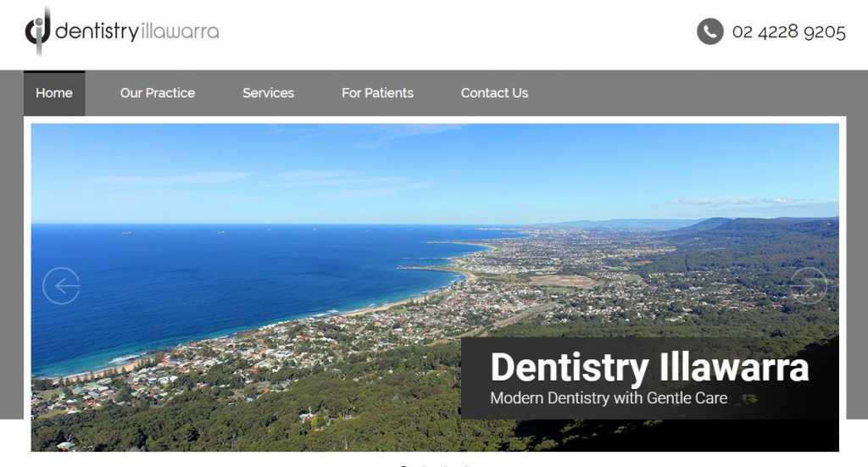Click the dark caption overlay box
The height and width of the screenshot is (467, 868).
tap(650, 378)
